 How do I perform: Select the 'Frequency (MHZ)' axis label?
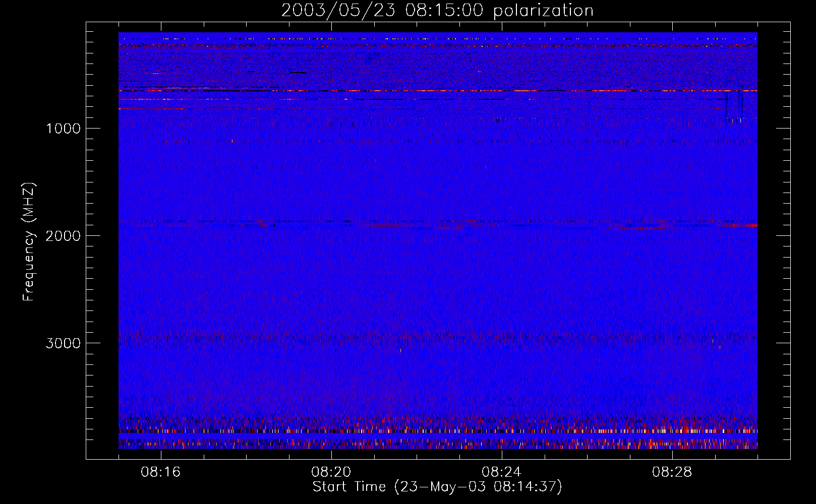pyautogui.click(x=29, y=241)
